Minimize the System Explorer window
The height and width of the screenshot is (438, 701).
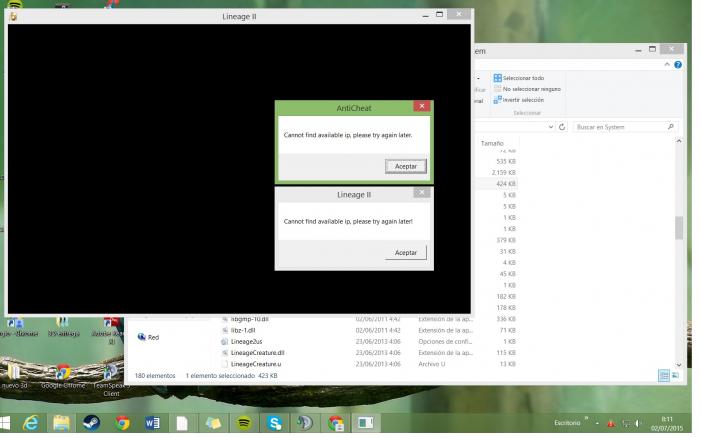(638, 51)
